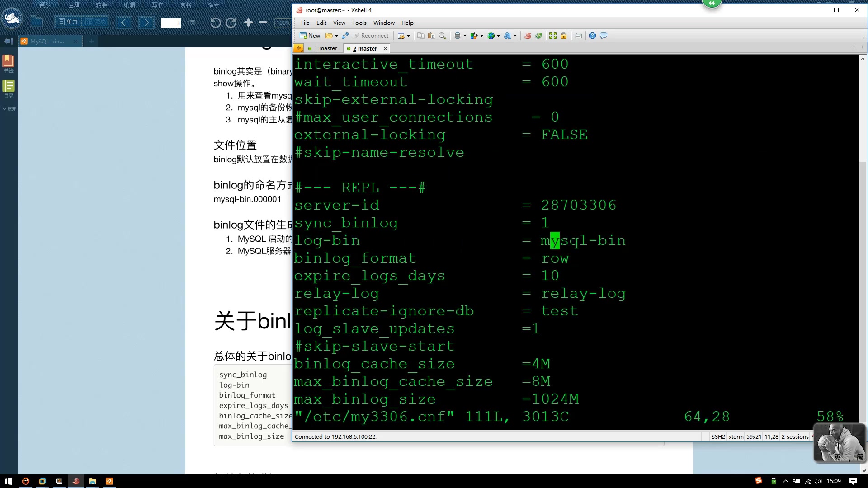Click the Print icon in Xshell toolbar

(x=458, y=36)
